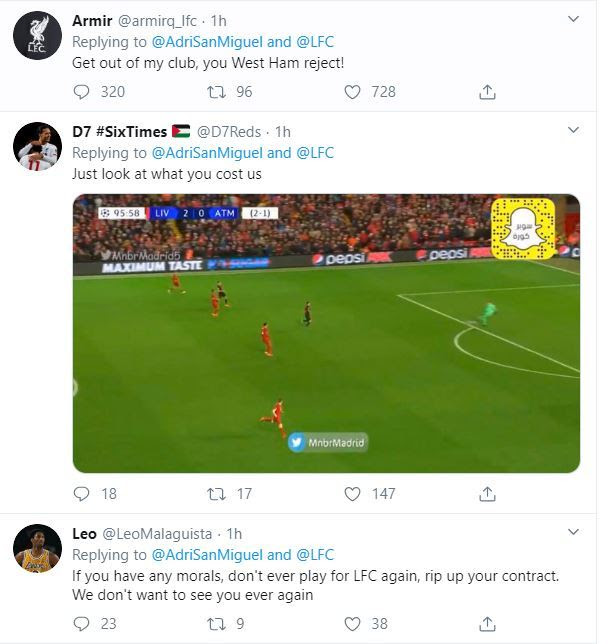Like the D7 #SixTimes tweet
The width and height of the screenshot is (608, 644).
(x=352, y=494)
